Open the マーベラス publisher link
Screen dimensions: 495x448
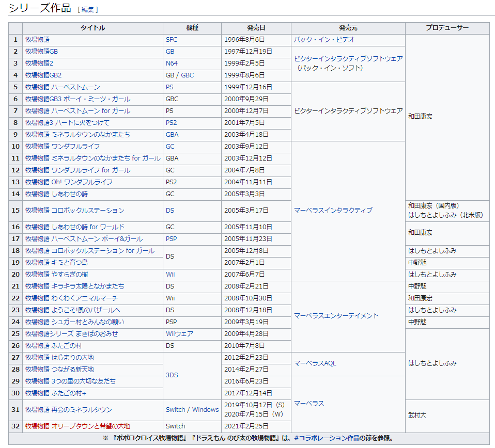point(309,404)
